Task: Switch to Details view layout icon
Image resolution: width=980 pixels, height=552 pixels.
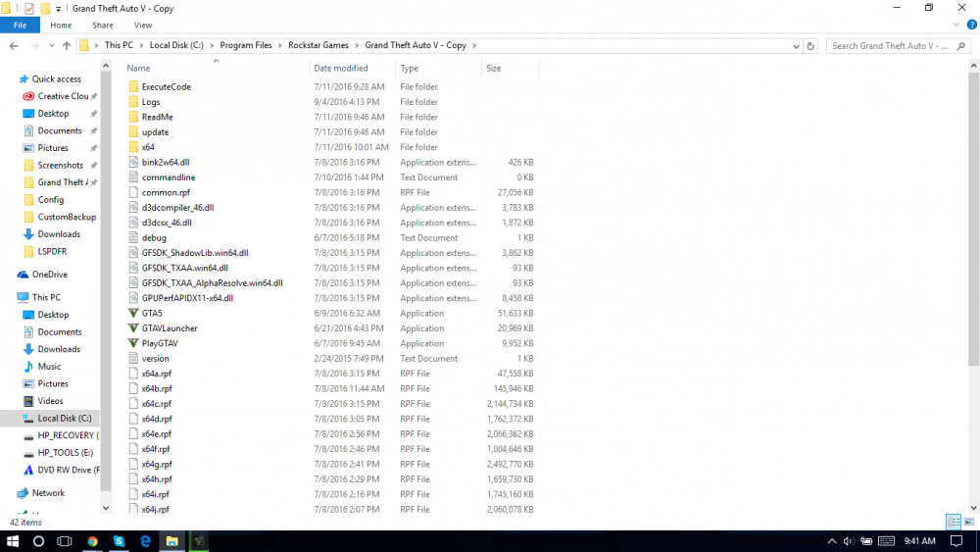Action: (x=954, y=522)
